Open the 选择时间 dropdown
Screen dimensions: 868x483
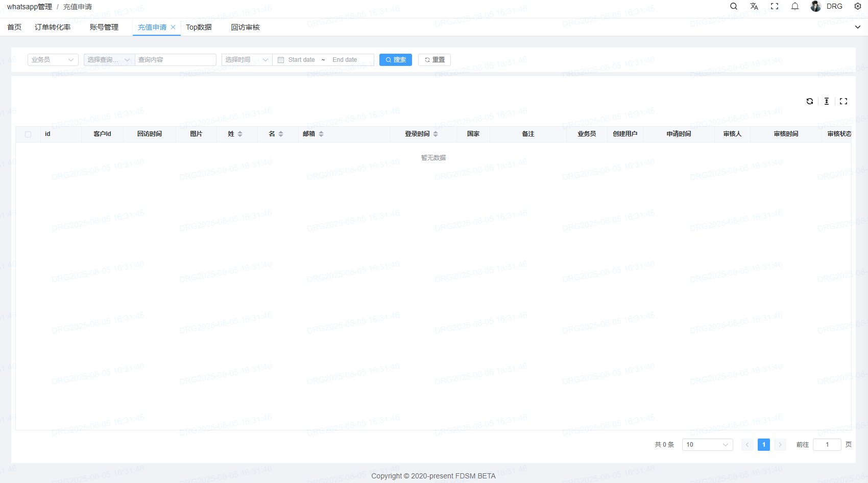point(247,60)
